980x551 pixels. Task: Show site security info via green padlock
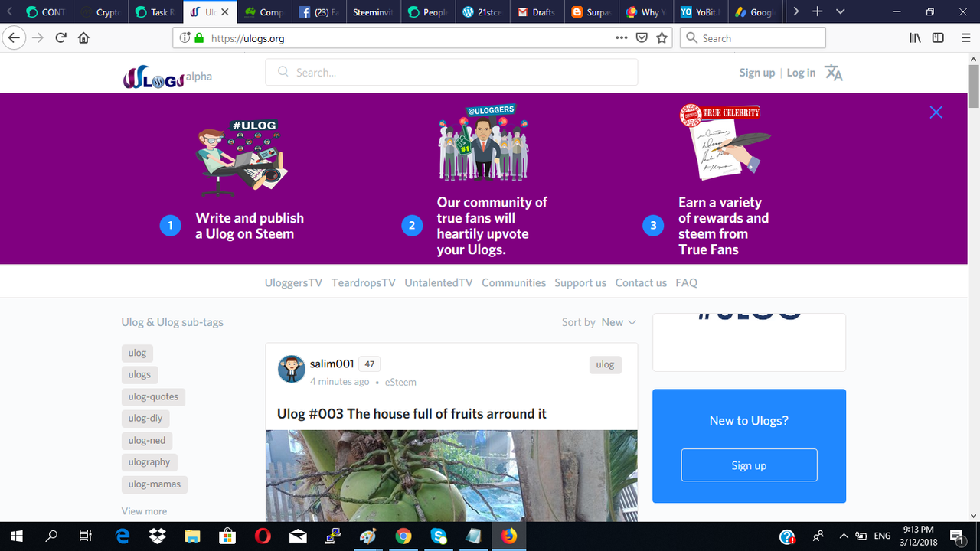tap(199, 38)
